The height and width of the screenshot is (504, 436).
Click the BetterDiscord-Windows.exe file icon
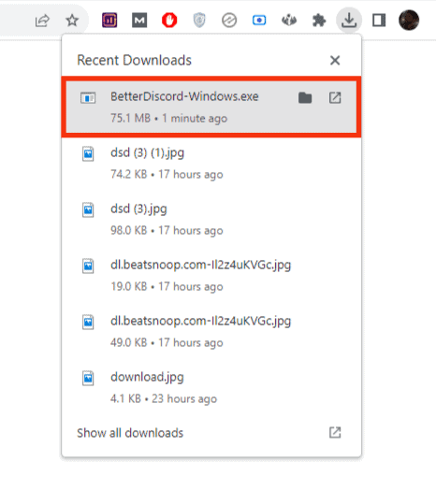(x=88, y=97)
